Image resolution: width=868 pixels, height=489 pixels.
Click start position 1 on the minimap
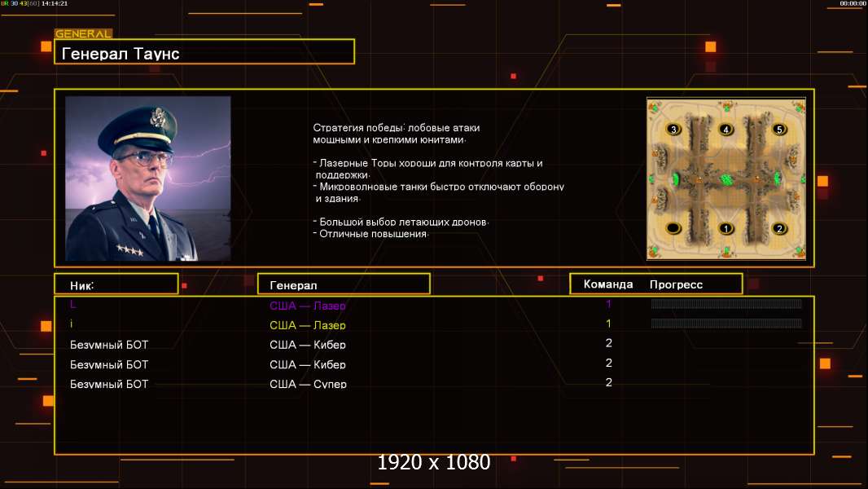click(726, 228)
